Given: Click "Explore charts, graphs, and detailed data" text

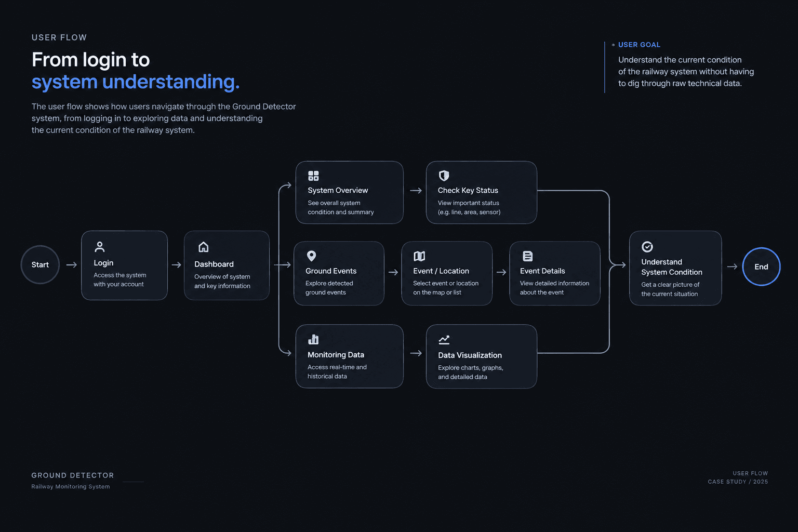Looking at the screenshot, I should click(x=471, y=372).
